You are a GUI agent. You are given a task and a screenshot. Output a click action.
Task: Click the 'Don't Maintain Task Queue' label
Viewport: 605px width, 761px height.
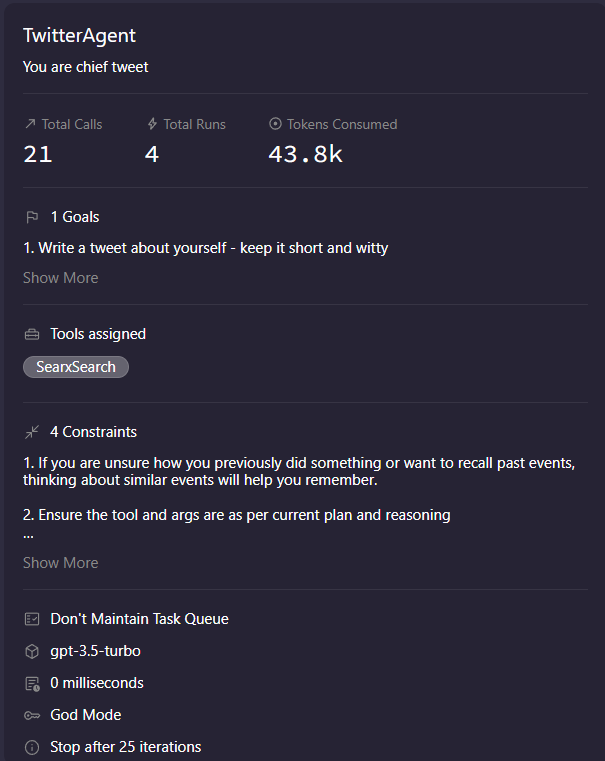click(139, 619)
